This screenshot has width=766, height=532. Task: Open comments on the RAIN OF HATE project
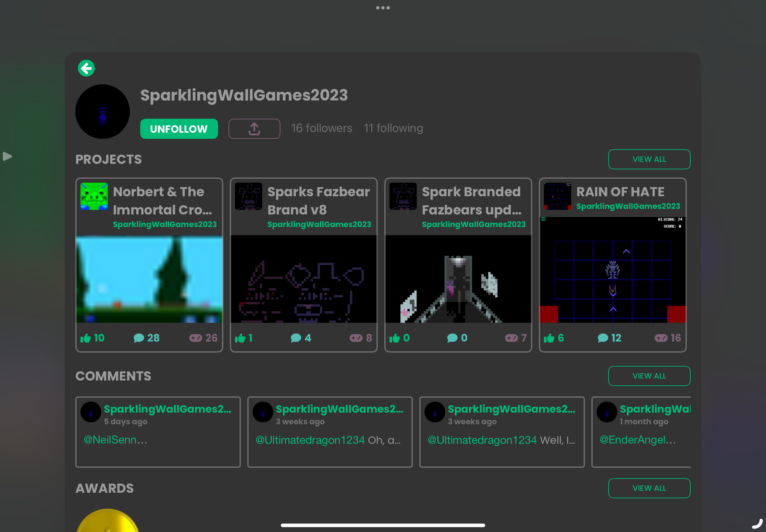[603, 338]
